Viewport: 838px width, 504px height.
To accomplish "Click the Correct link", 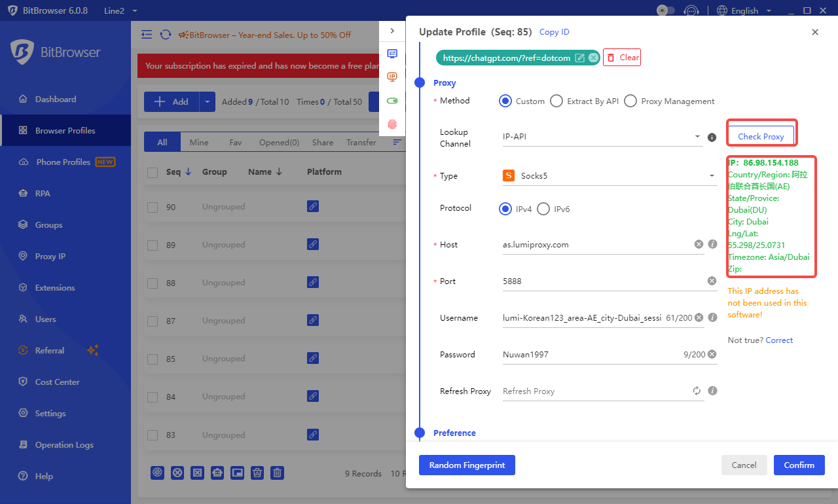I will tap(779, 340).
